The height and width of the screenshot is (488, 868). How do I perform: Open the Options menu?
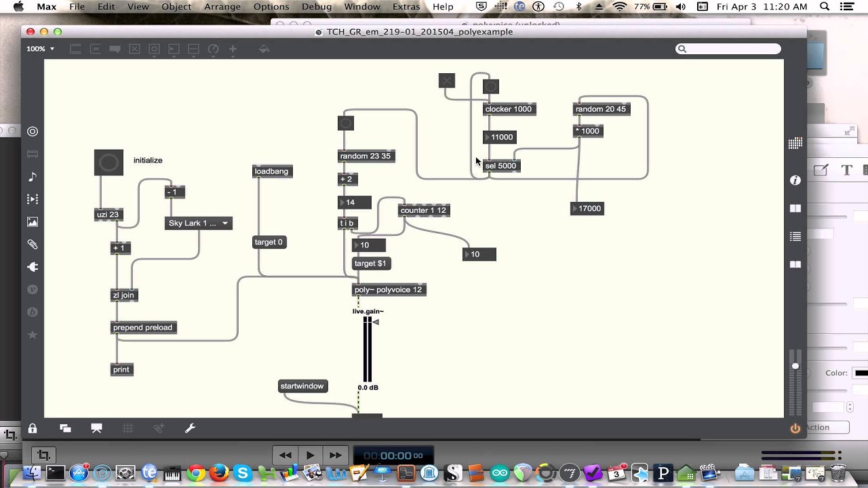(x=271, y=7)
